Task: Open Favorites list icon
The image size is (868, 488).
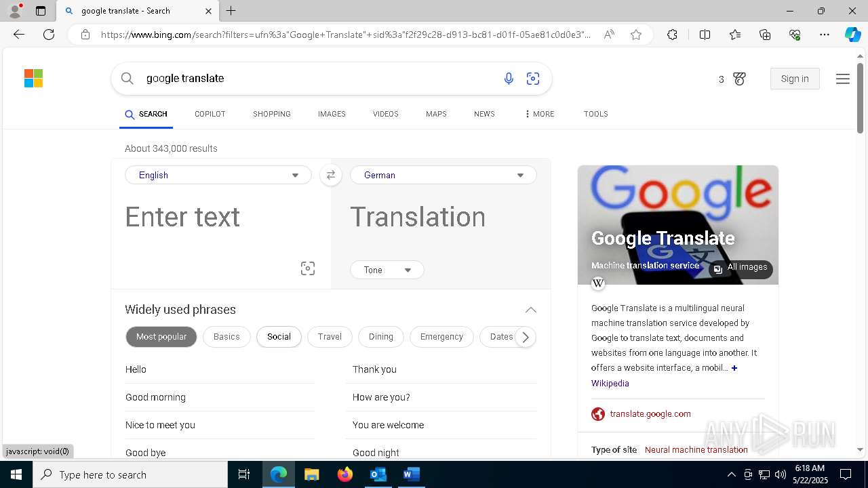Action: tap(735, 35)
